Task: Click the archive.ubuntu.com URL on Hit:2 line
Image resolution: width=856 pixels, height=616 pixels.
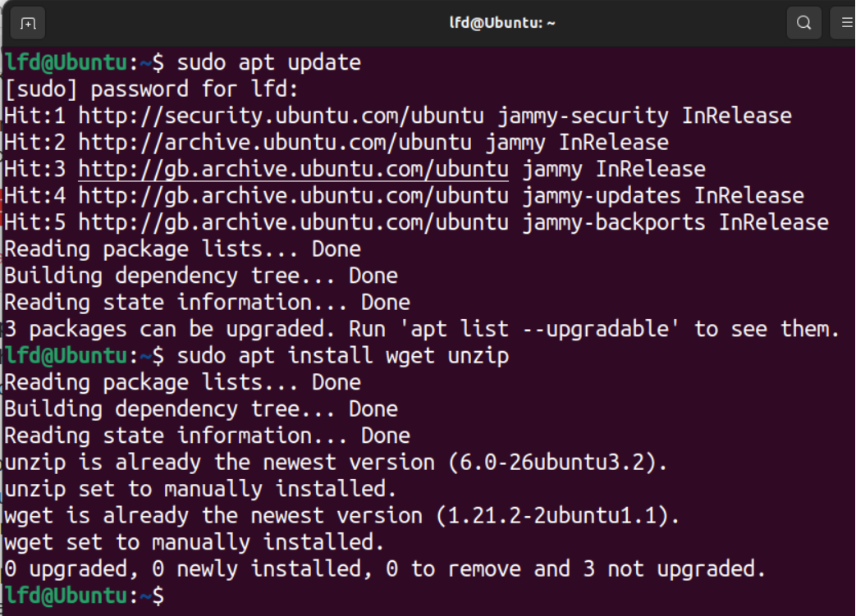Action: click(x=275, y=143)
